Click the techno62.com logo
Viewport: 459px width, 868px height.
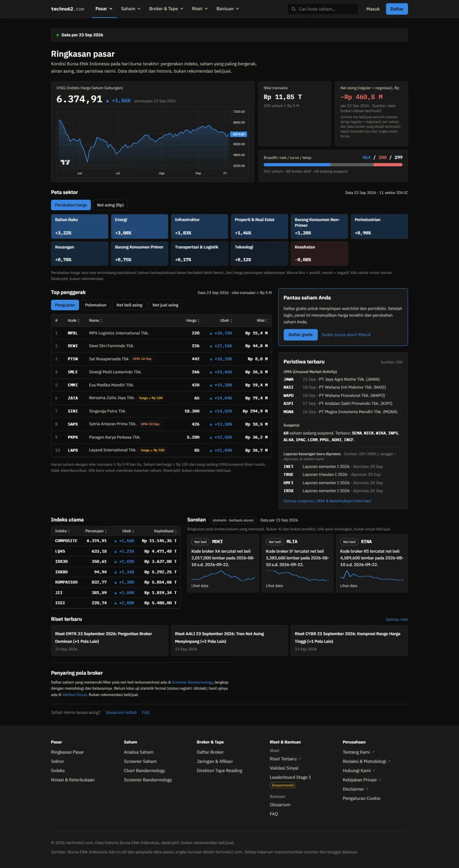click(68, 9)
